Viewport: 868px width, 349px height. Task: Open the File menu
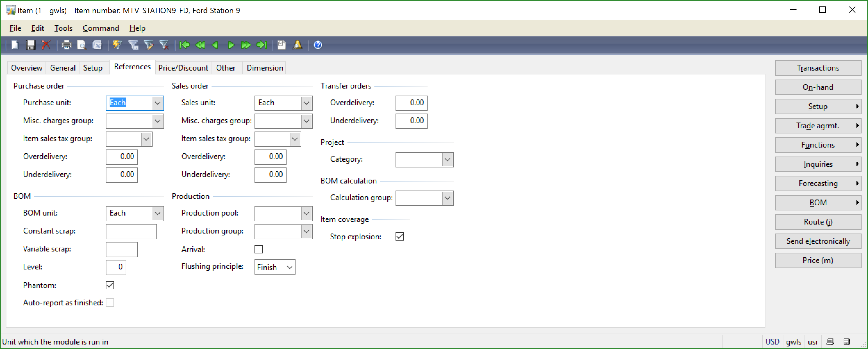click(15, 28)
